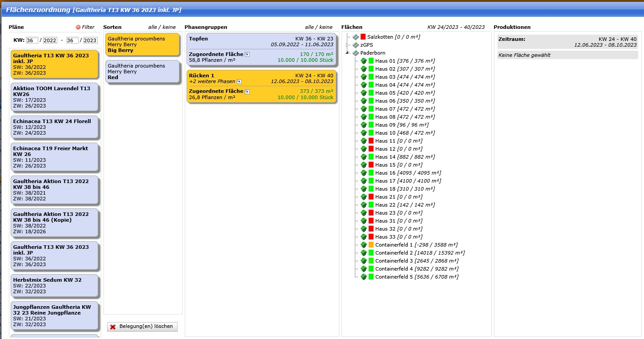
Task: Expand '+2 weitere Phasen' in Rücken 1
Action: click(239, 82)
